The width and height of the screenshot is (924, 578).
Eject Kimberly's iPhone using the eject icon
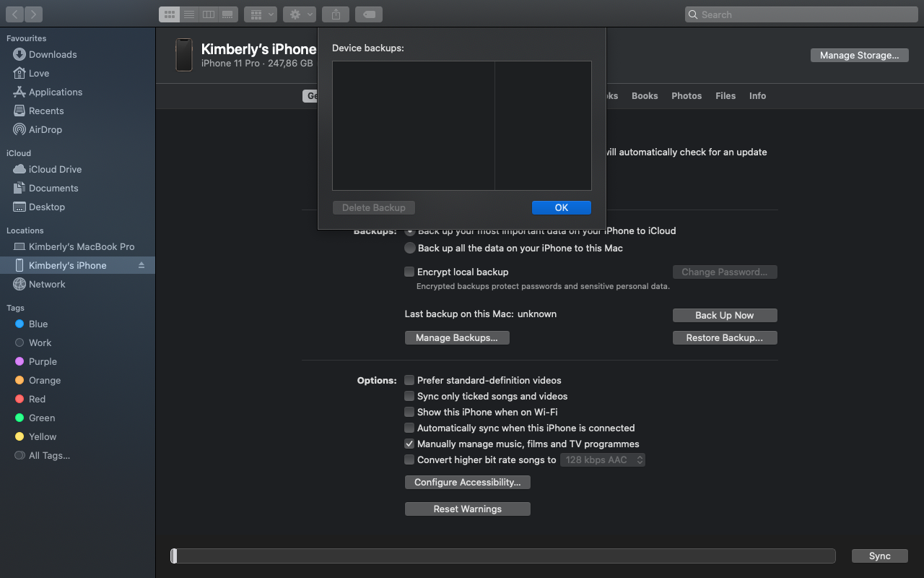point(141,265)
